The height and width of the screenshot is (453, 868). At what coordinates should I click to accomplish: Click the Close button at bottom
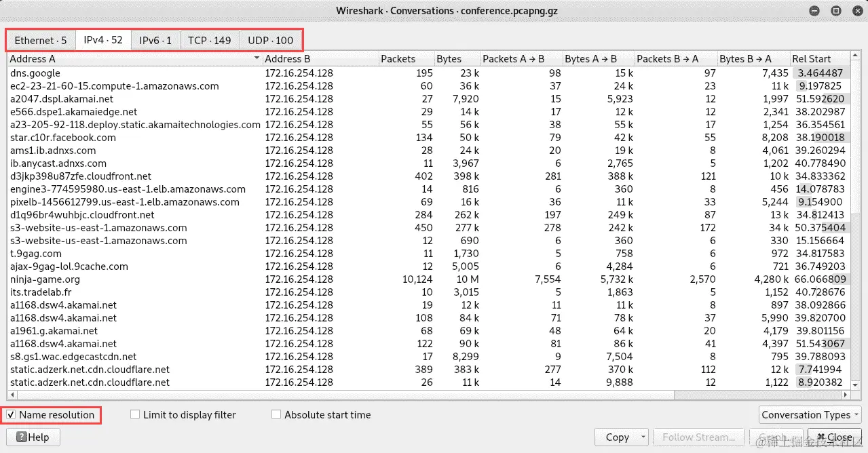click(x=835, y=437)
